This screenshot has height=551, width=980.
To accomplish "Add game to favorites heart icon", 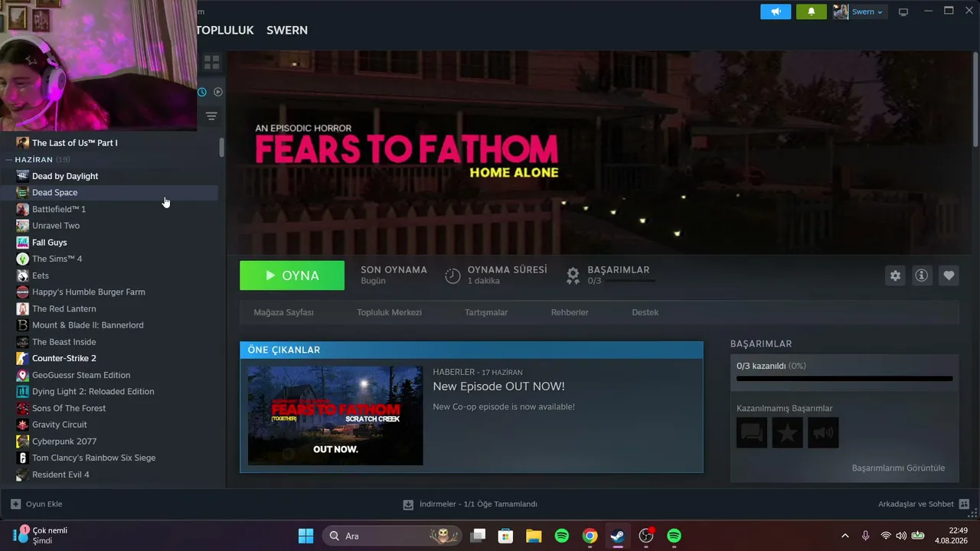I will click(x=949, y=275).
